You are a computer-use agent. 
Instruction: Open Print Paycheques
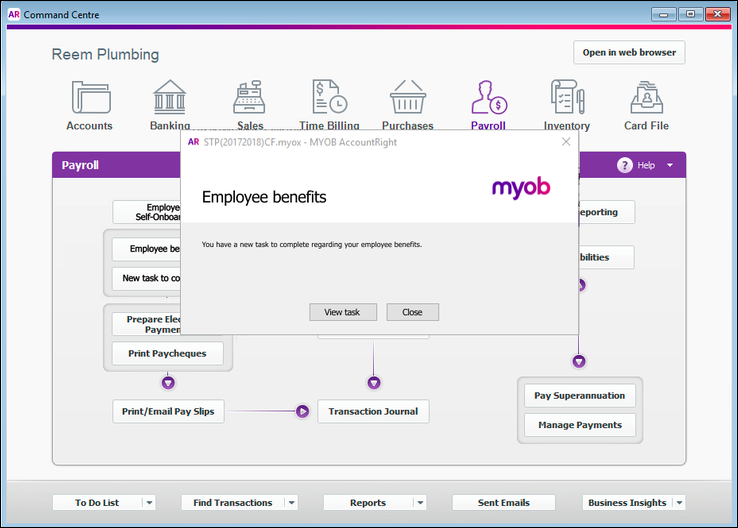tap(167, 353)
